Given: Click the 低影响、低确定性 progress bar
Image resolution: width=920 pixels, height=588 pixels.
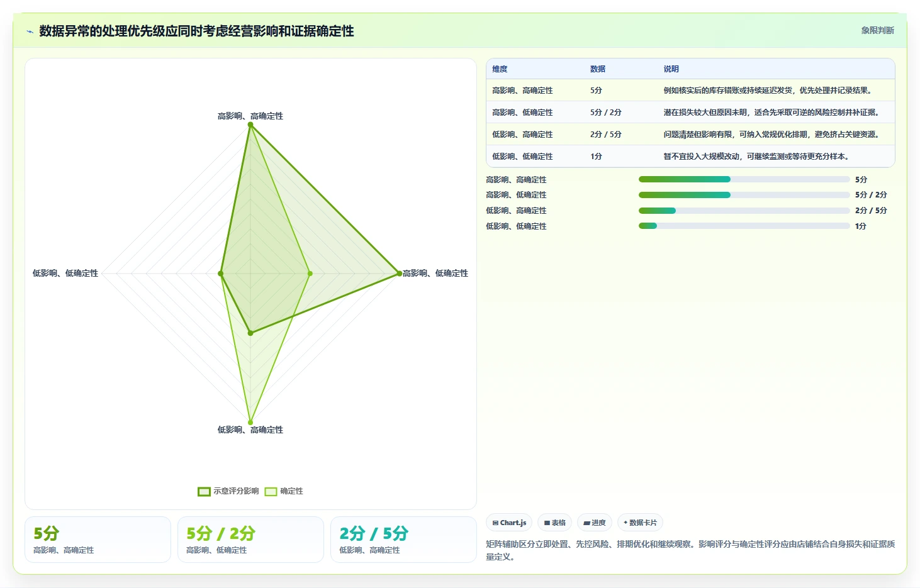Looking at the screenshot, I should 744,226.
